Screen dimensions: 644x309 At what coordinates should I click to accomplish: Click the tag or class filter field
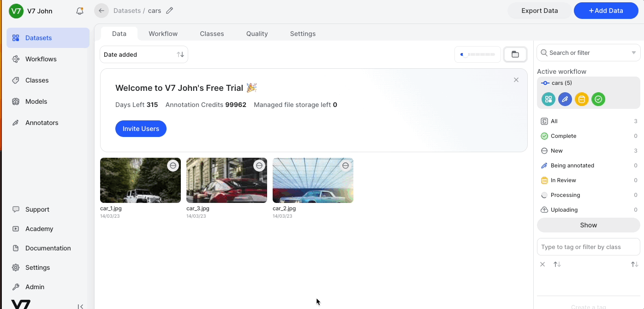(x=589, y=247)
